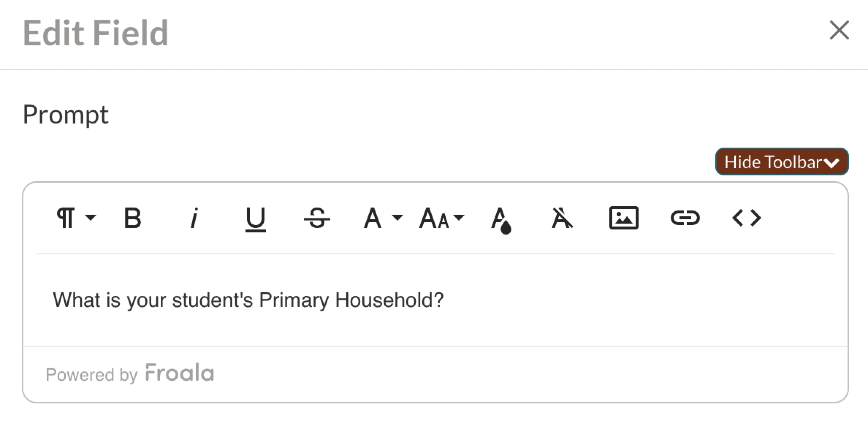Click the Hide Toolbar button
This screenshot has width=868, height=437.
773,162
